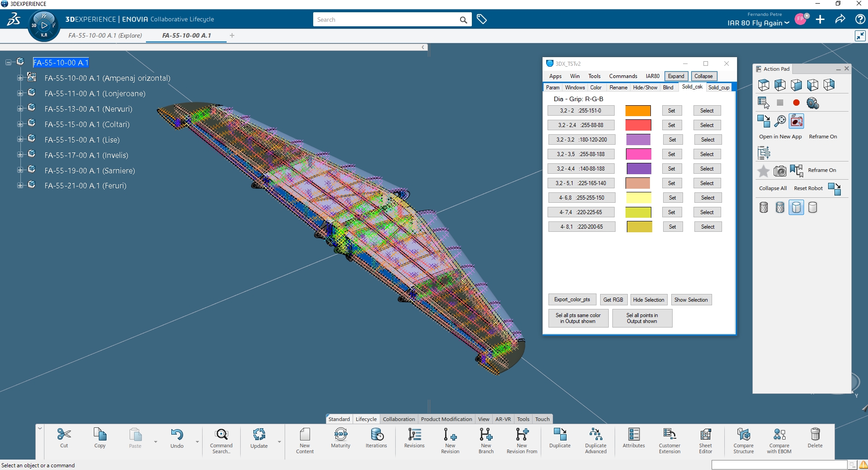Click into the top Search field
The height and width of the screenshot is (470, 868).
click(385, 20)
